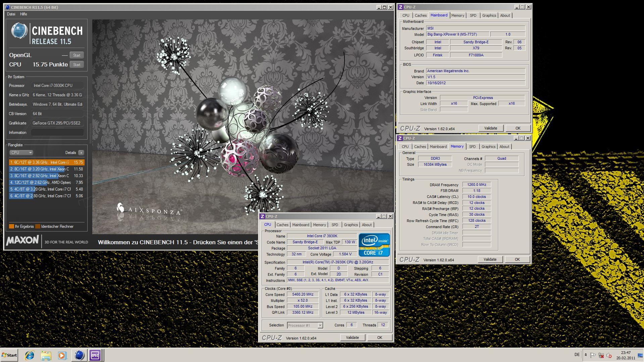
Task: Open About tab in Mainboard CPU-Z window
Action: (505, 15)
